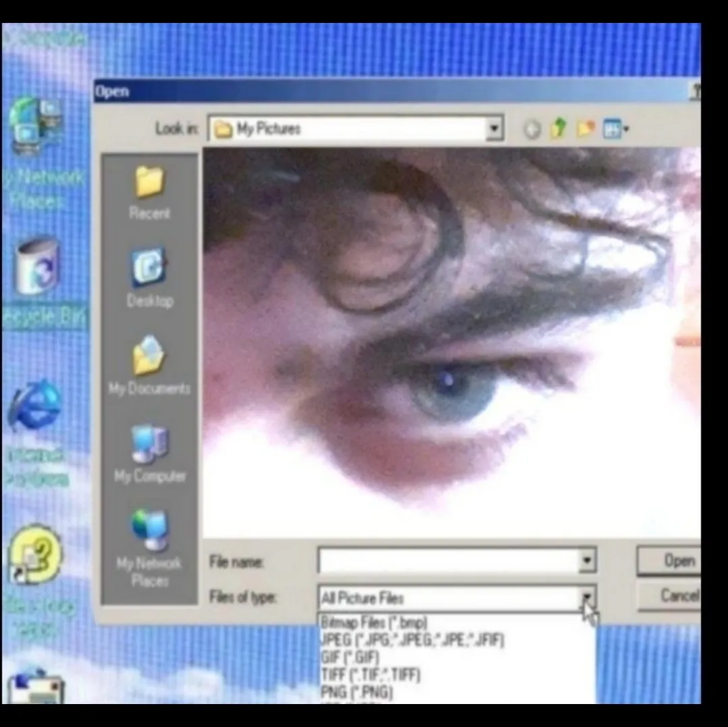Click the Up One Level folder icon

click(557, 129)
